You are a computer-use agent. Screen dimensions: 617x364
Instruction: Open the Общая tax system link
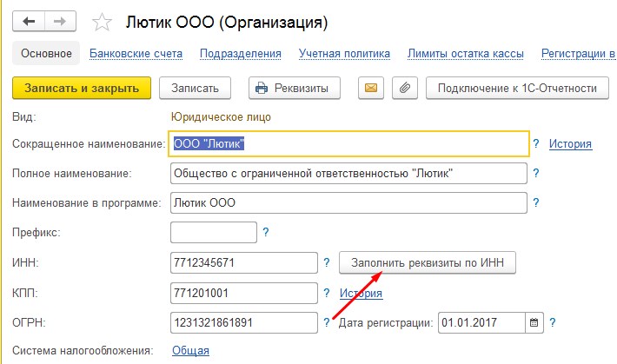tap(190, 351)
